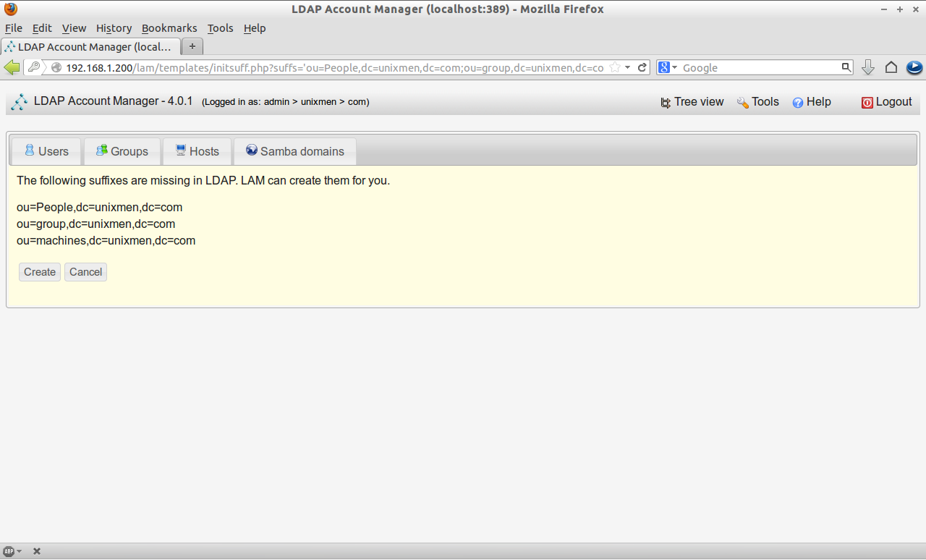This screenshot has height=560, width=926.
Task: Click the Firefox back arrow button
Action: tap(12, 67)
